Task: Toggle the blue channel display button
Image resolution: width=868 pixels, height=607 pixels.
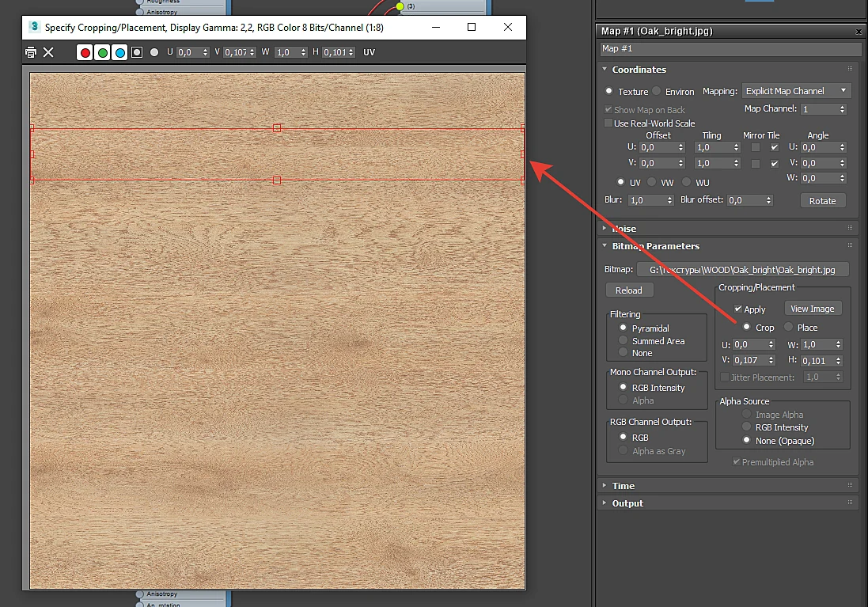Action: [119, 52]
